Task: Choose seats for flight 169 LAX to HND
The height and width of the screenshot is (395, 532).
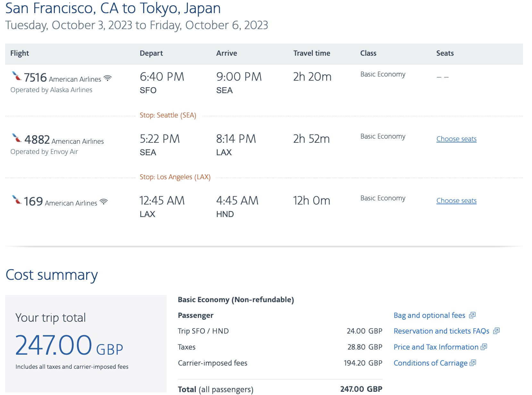Action: [x=456, y=201]
